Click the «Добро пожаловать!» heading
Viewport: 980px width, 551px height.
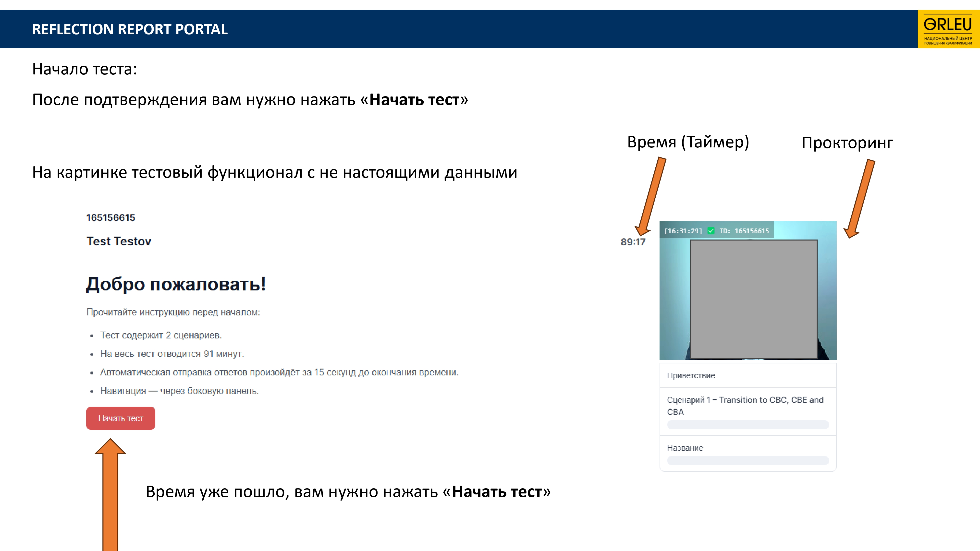176,284
